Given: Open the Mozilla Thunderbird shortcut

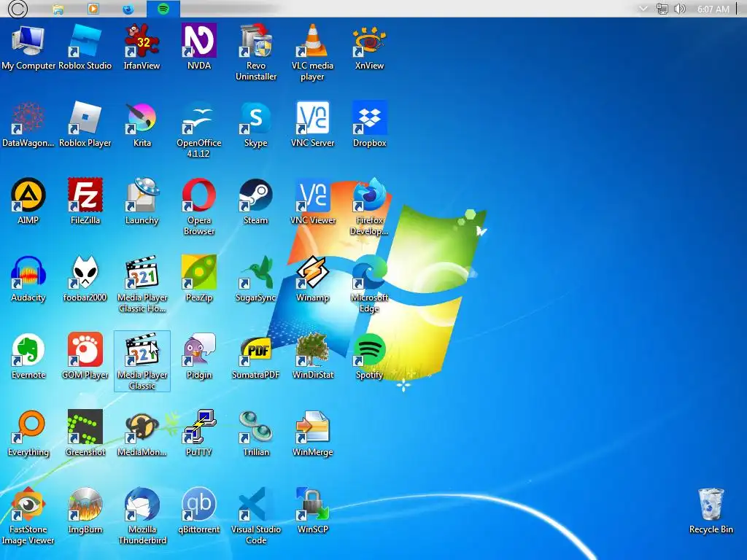Looking at the screenshot, I should pos(142,516).
